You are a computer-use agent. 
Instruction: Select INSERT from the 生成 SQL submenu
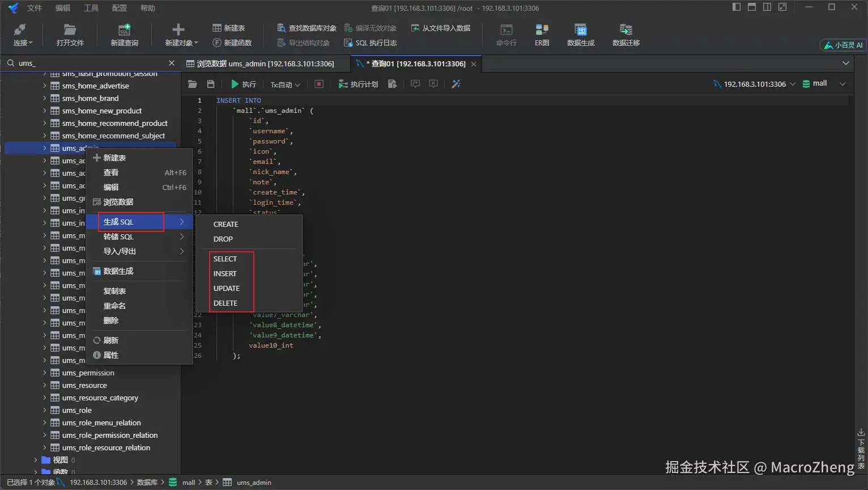[x=225, y=273]
